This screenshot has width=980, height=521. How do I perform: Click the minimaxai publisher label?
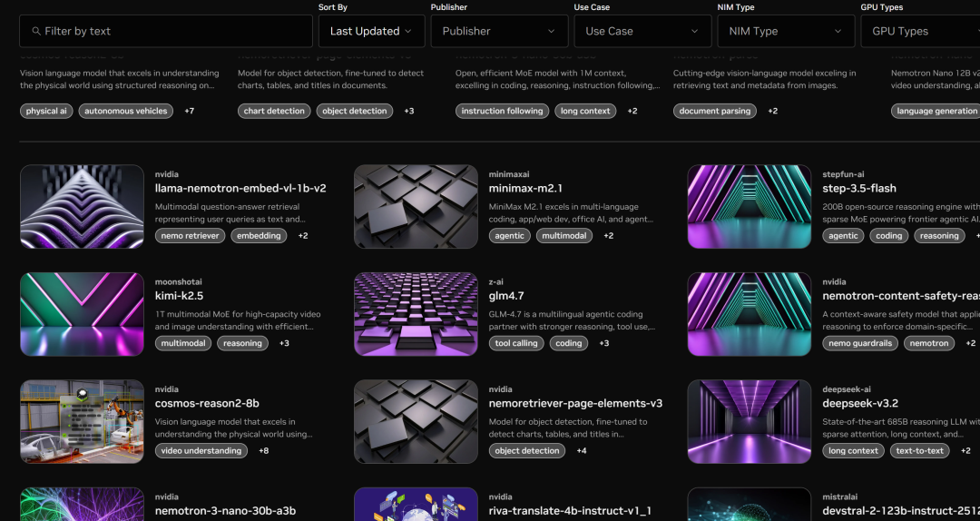click(509, 174)
